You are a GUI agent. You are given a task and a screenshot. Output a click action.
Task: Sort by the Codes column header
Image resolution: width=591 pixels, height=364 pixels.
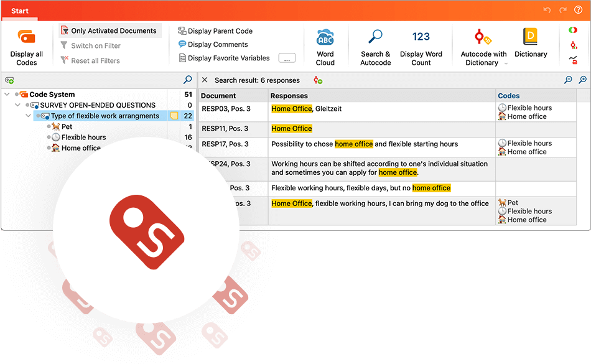(536, 96)
